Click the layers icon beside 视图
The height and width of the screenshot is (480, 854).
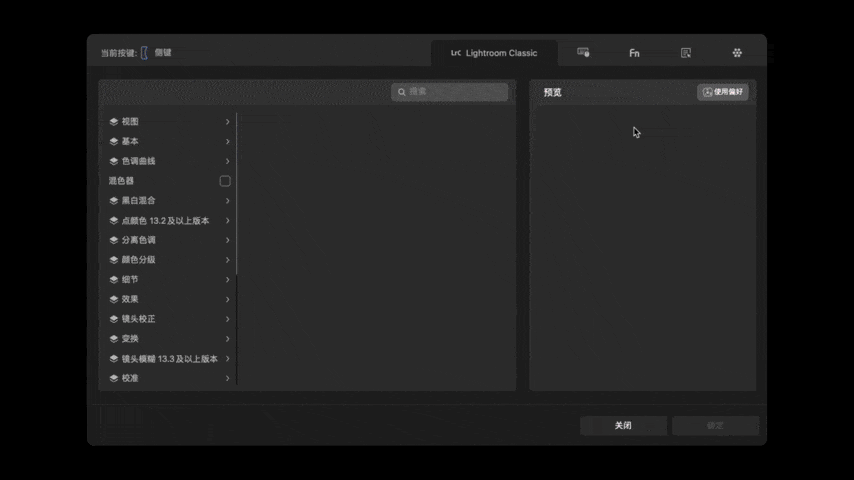pyautogui.click(x=114, y=121)
